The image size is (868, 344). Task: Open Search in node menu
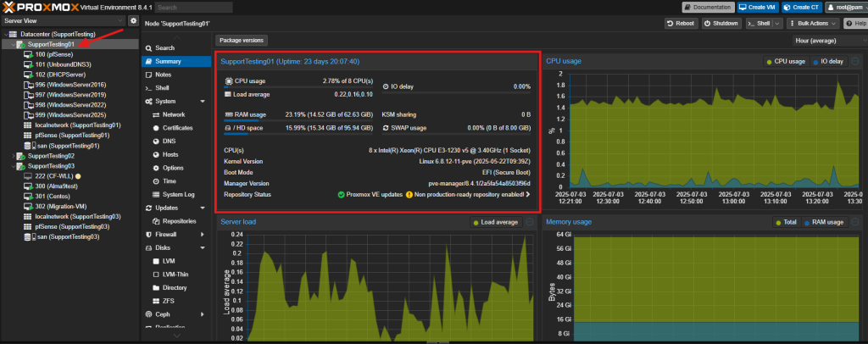tap(164, 48)
